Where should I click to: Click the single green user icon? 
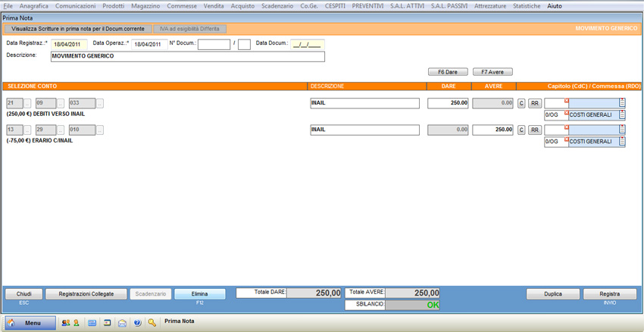click(76, 322)
